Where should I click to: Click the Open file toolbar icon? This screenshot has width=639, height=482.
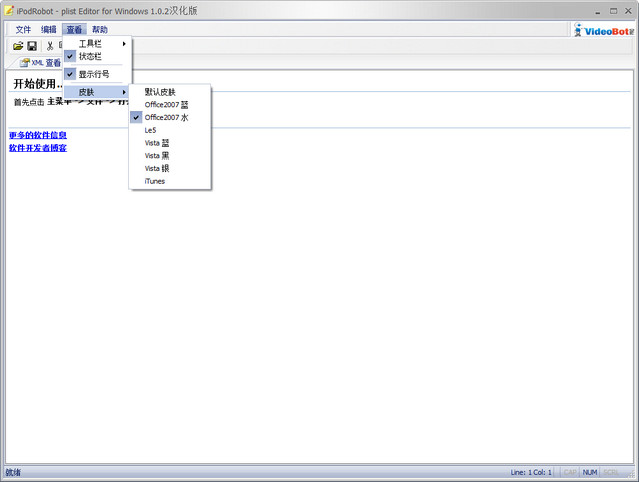18,46
